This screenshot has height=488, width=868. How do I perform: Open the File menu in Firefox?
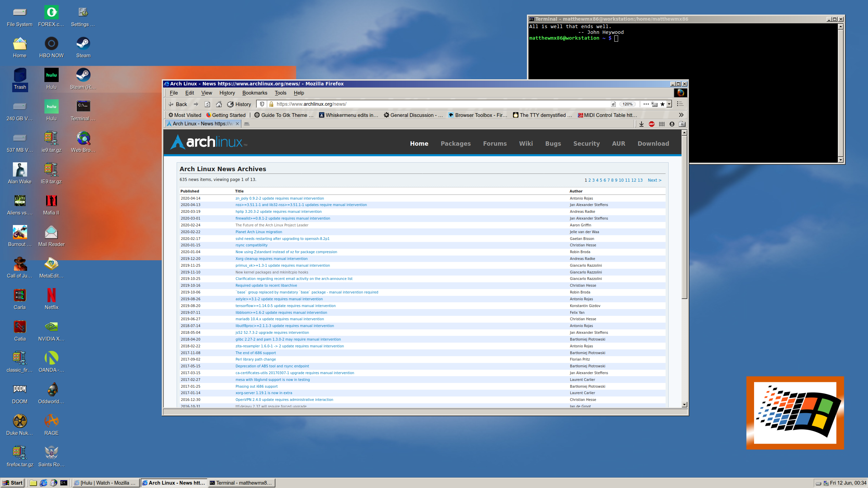174,93
